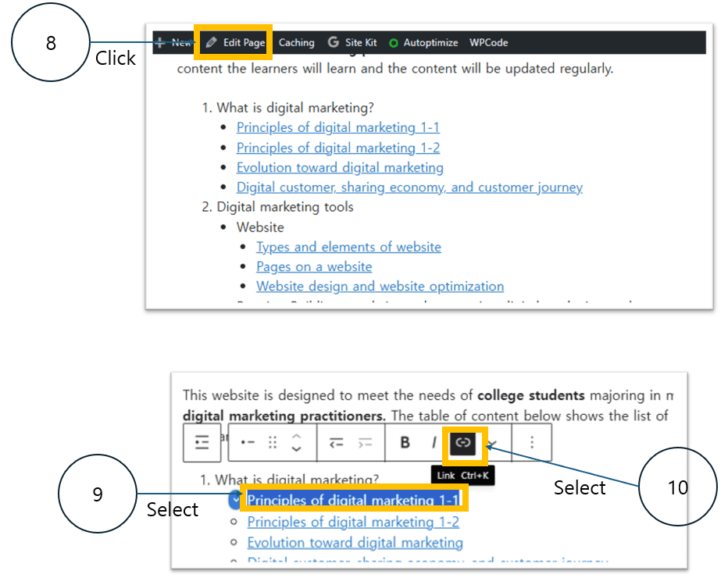Open the Evolution toward digital marketing link

[x=340, y=168]
